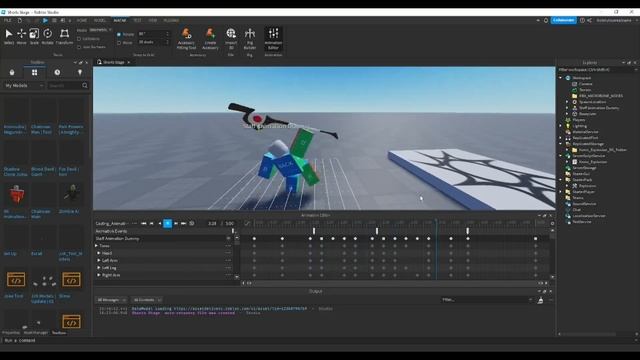Screen dimensions: 640x360
Task: Open the notifications bell icon
Action: click(x=546, y=20)
